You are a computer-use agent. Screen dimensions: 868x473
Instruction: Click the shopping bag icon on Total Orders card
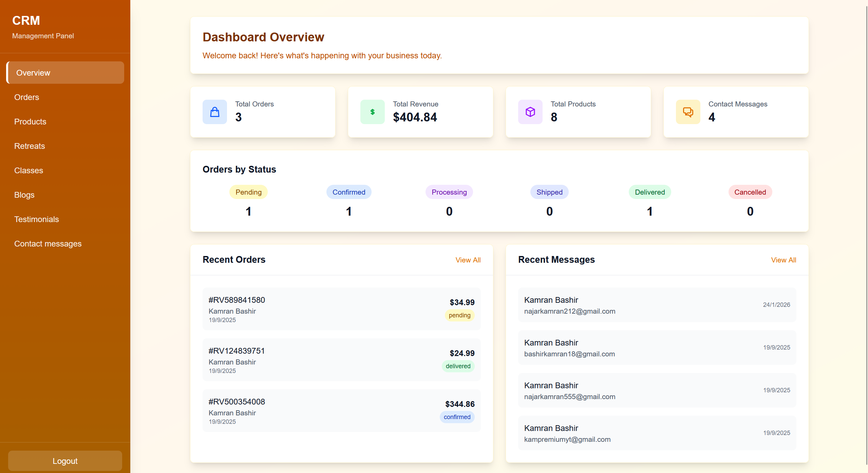[x=214, y=112]
